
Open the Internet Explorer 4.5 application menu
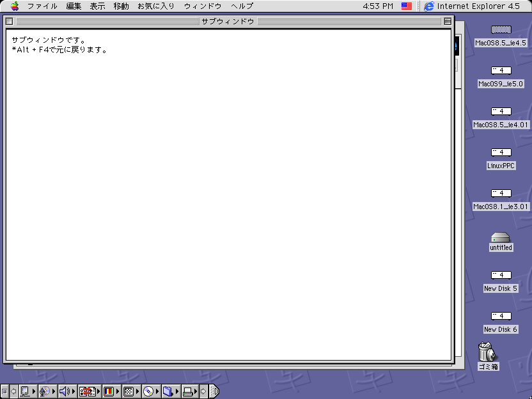pos(472,6)
